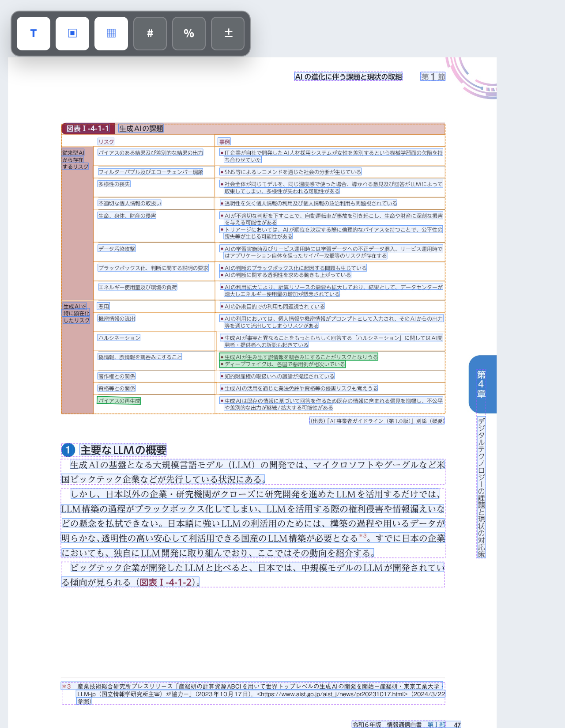Viewport: 565px width, 728px height.
Task: Toggle the text (T) overlay button
Action: coord(34,34)
